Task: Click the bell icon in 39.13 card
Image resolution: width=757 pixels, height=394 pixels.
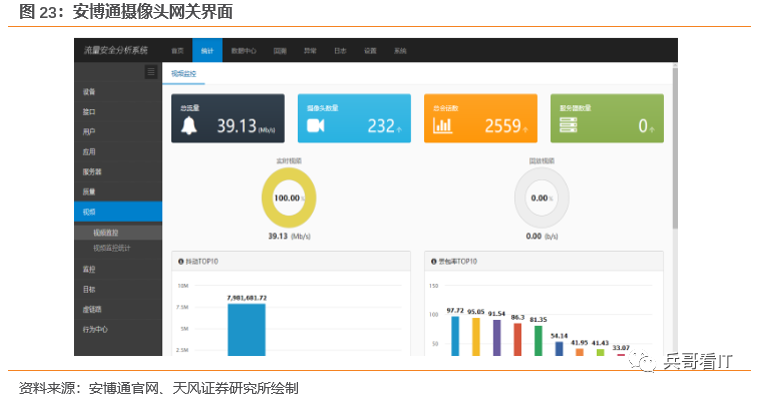Action: [x=189, y=126]
